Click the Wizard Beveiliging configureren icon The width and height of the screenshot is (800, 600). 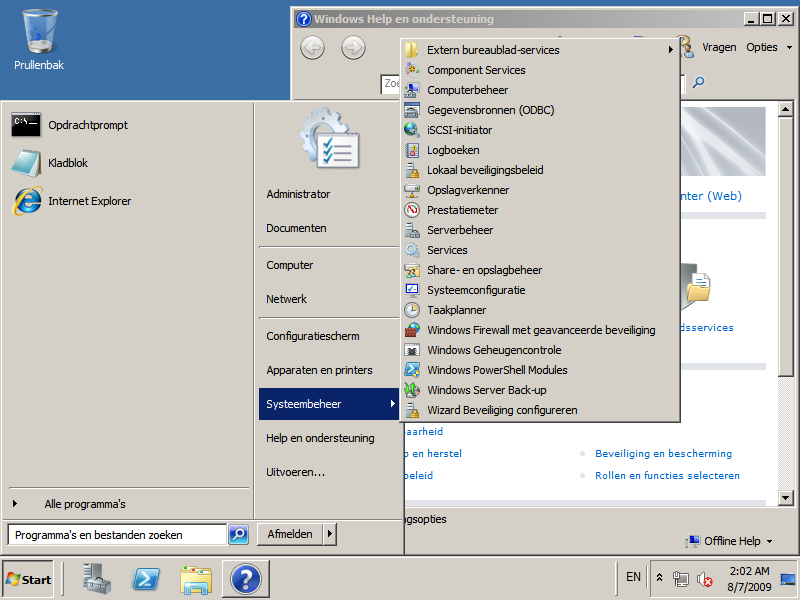click(x=412, y=410)
